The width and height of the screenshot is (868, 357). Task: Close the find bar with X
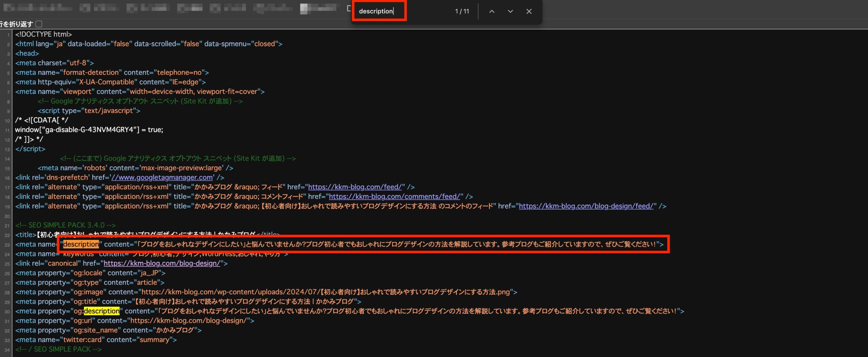tap(529, 12)
